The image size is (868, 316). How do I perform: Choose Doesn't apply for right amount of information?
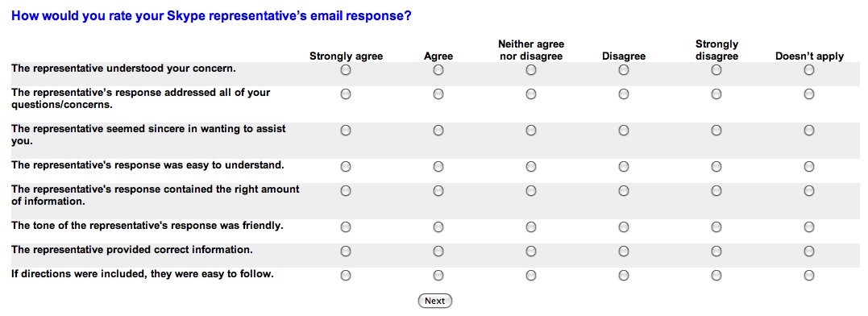tap(809, 191)
